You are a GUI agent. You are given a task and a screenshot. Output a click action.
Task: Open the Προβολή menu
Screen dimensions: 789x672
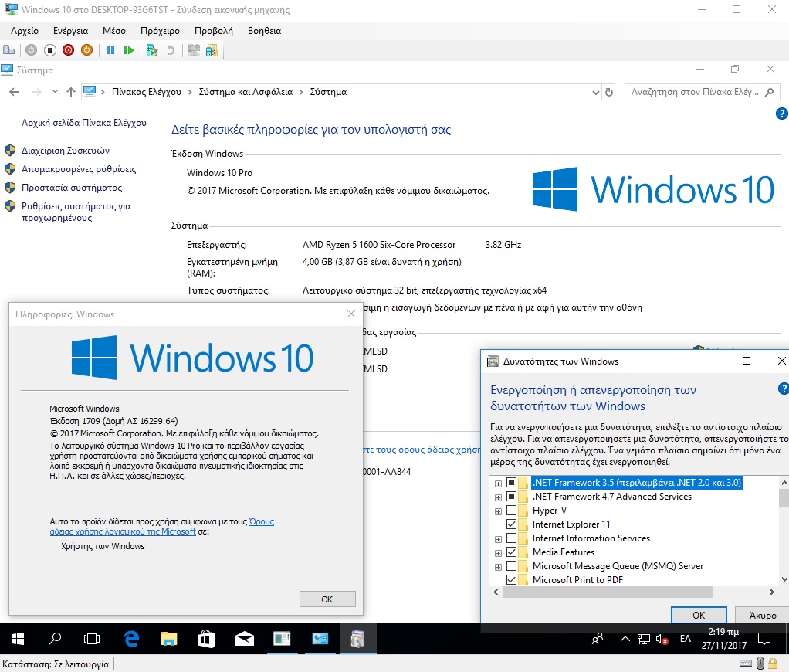(x=214, y=31)
